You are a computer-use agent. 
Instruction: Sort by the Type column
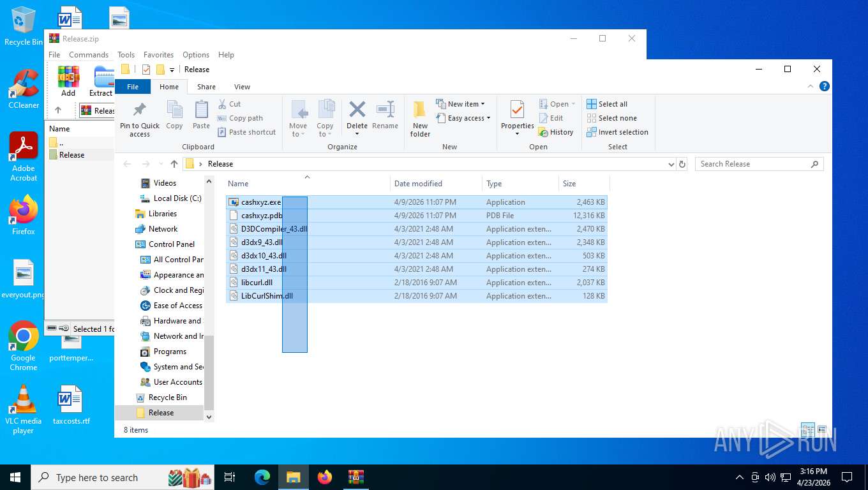521,184
